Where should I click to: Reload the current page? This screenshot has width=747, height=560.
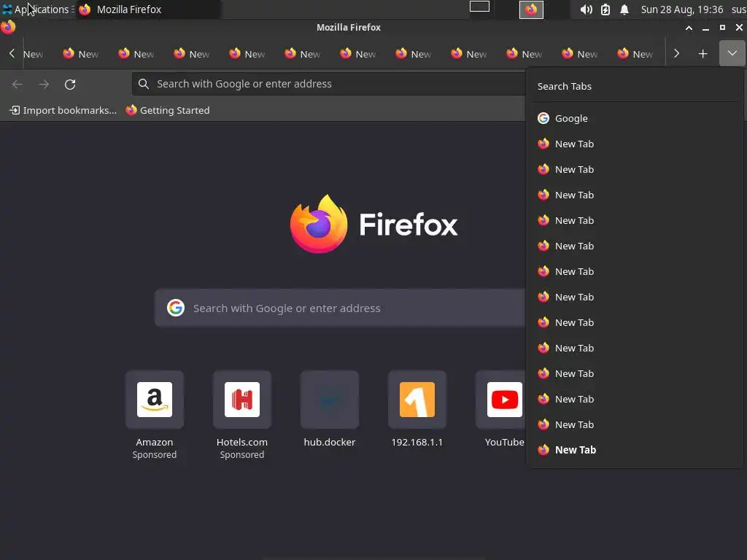coord(70,85)
